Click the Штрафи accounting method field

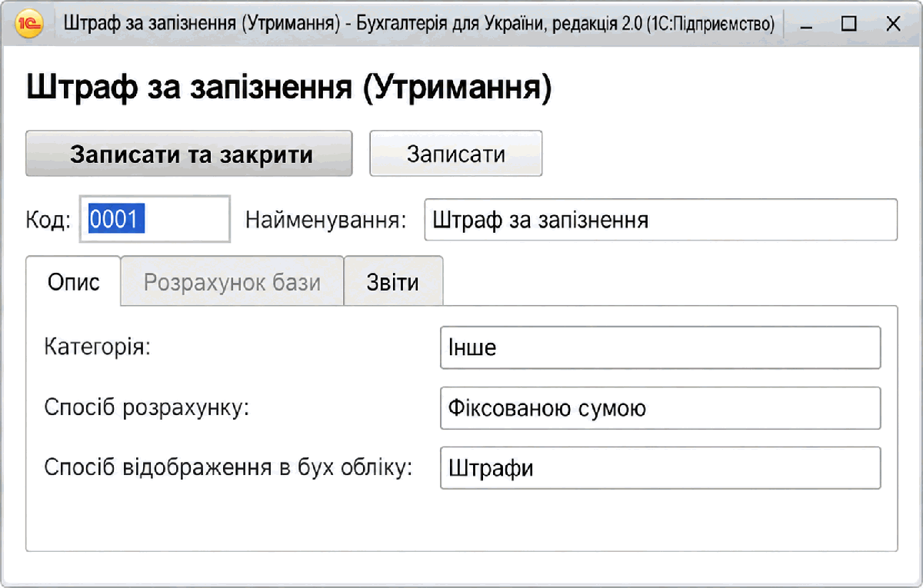pos(660,467)
